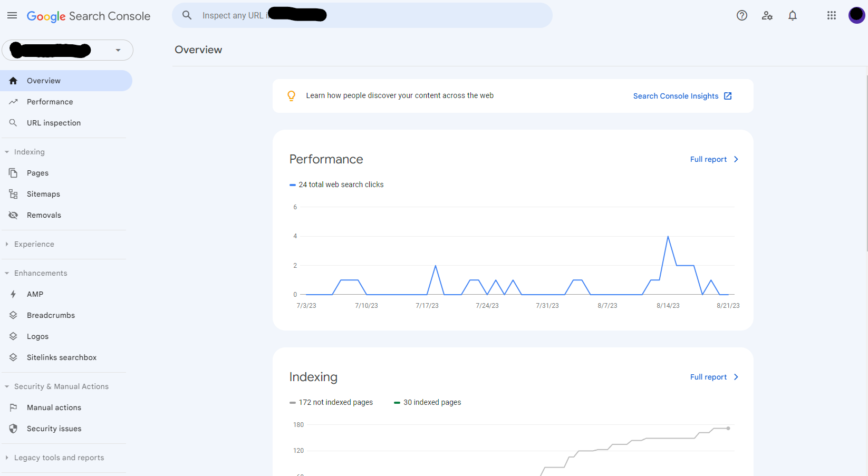Click the Overview page title

(x=198, y=50)
